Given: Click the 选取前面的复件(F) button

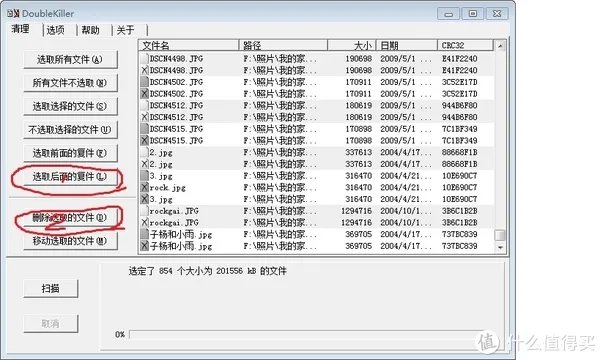Looking at the screenshot, I should [70, 153].
